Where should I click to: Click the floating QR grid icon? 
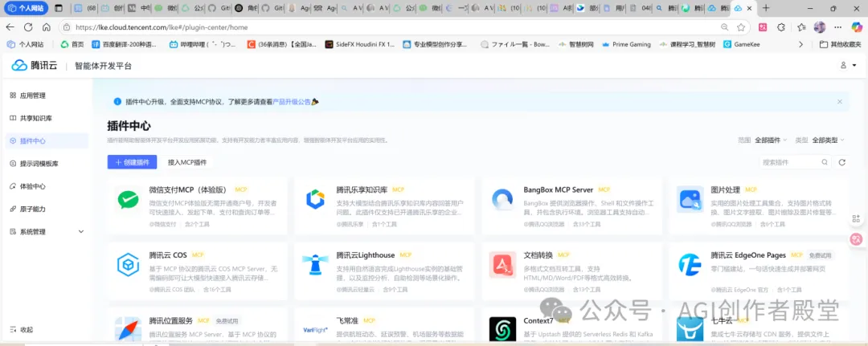[x=856, y=219]
